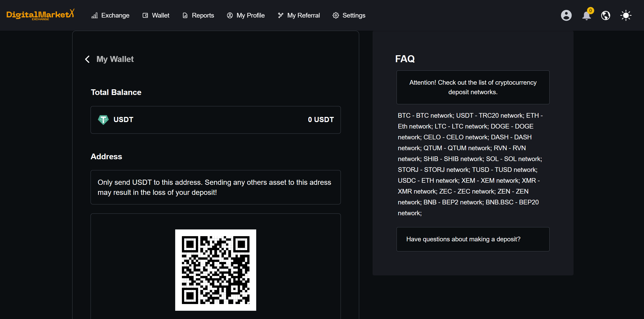644x319 pixels.
Task: Click the globe language icon
Action: pyautogui.click(x=606, y=15)
